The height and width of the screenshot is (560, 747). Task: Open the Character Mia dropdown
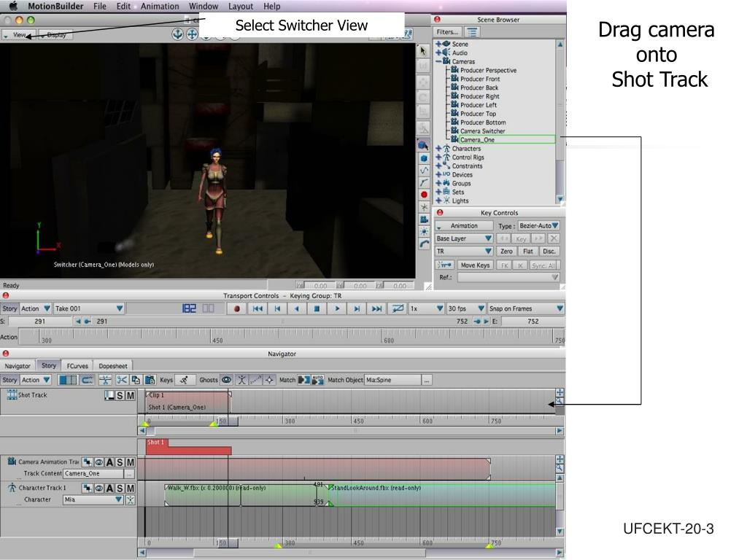[93, 499]
